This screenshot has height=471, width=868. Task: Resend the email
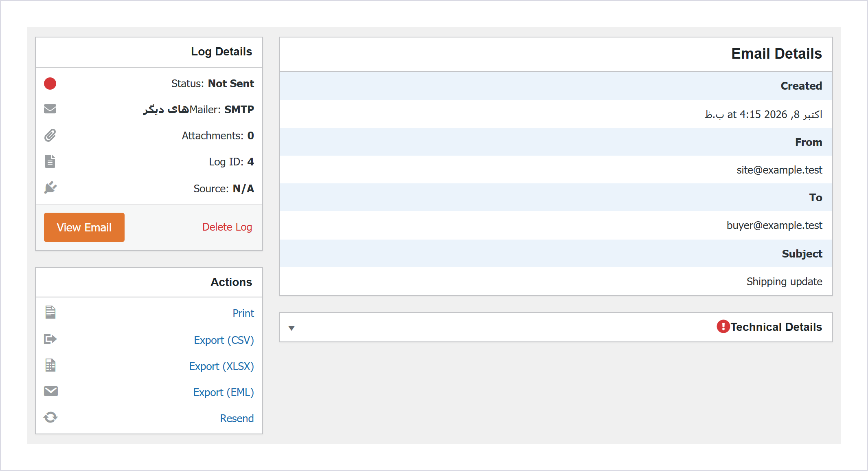237,418
